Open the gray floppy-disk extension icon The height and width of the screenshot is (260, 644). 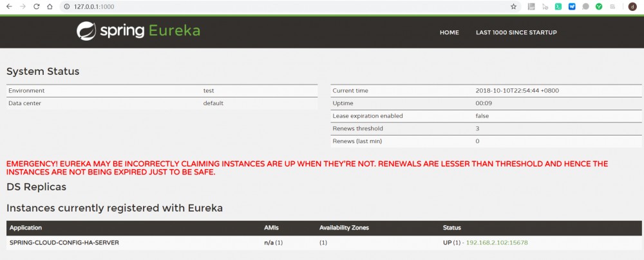click(531, 6)
